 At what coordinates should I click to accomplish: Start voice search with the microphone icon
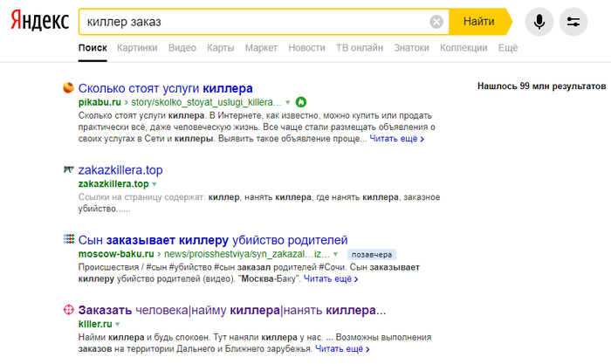point(539,21)
